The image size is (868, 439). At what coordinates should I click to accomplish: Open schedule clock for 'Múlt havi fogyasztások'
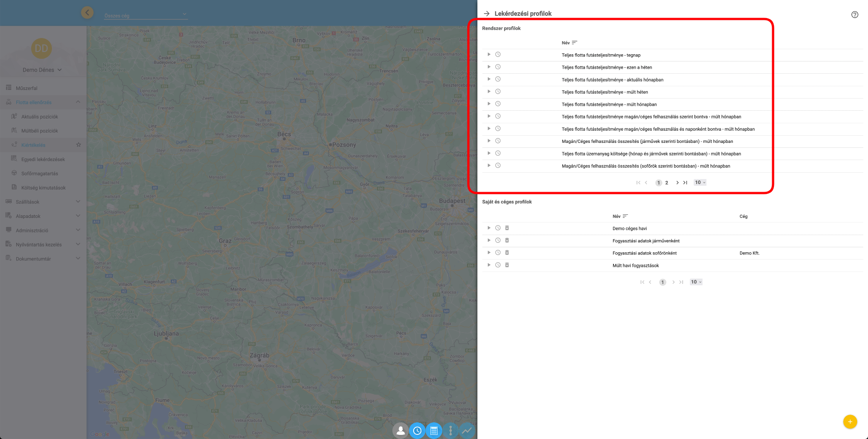tap(498, 265)
